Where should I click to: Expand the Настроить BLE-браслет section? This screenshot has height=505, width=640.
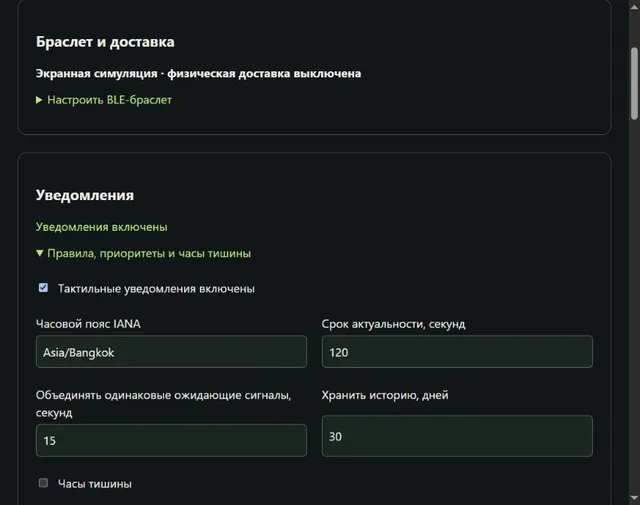click(x=104, y=100)
